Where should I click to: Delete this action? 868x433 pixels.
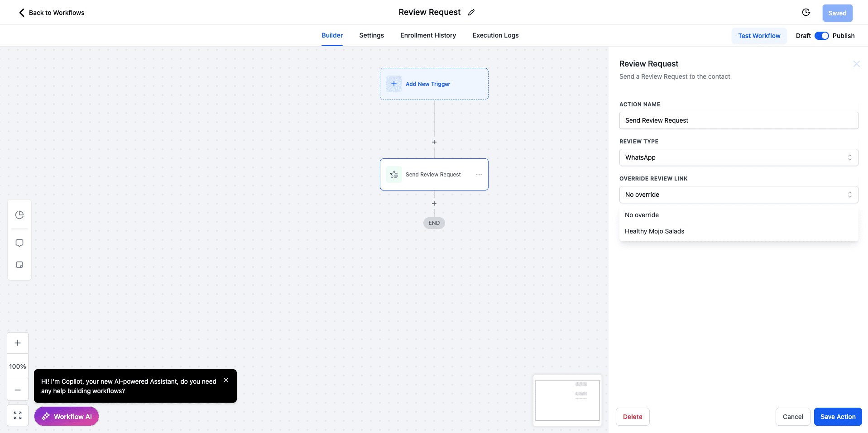633,417
